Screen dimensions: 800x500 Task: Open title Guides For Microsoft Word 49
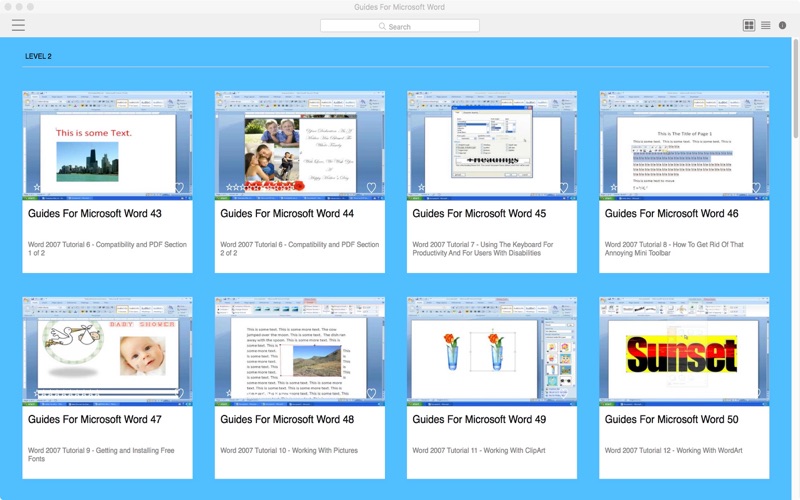tap(479, 419)
